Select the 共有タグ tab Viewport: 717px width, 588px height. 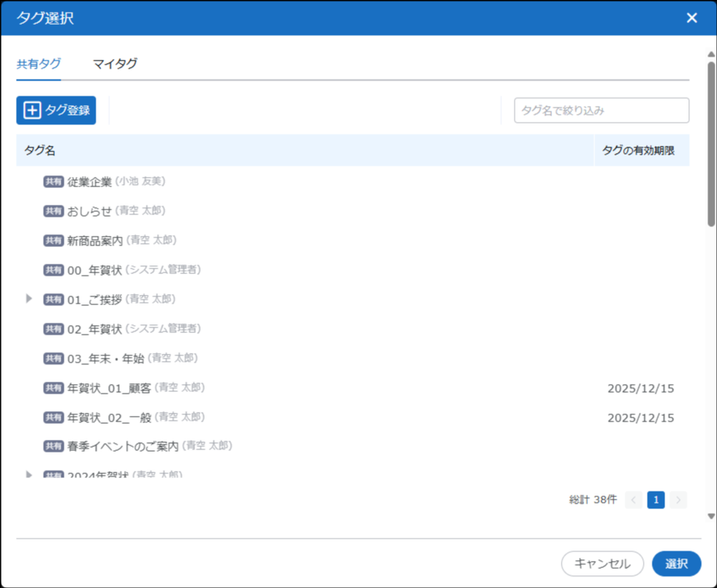[x=38, y=65]
